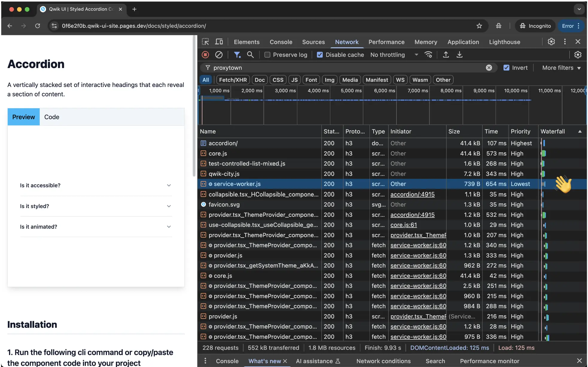
Task: Click the record network log button
Action: (205, 55)
